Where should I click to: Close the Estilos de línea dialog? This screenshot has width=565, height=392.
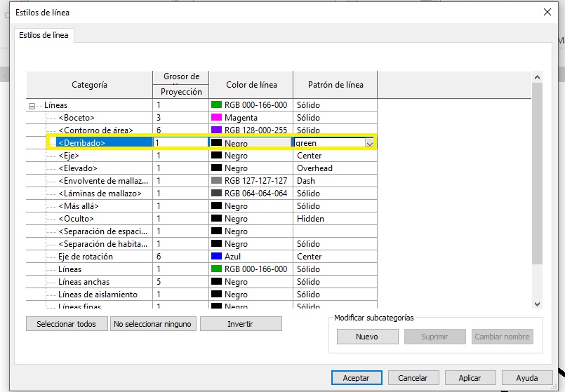(x=547, y=12)
